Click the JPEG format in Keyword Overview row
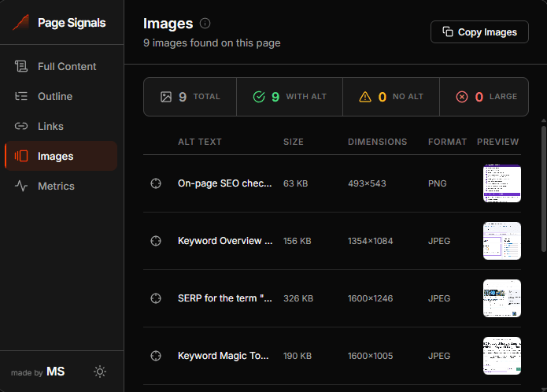Viewport: 547px width, 392px height. pyautogui.click(x=439, y=241)
